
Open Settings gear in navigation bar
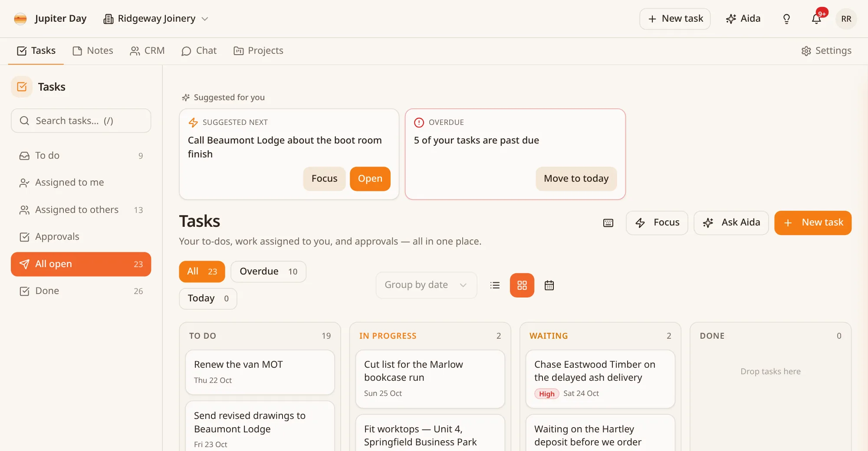pyautogui.click(x=826, y=51)
